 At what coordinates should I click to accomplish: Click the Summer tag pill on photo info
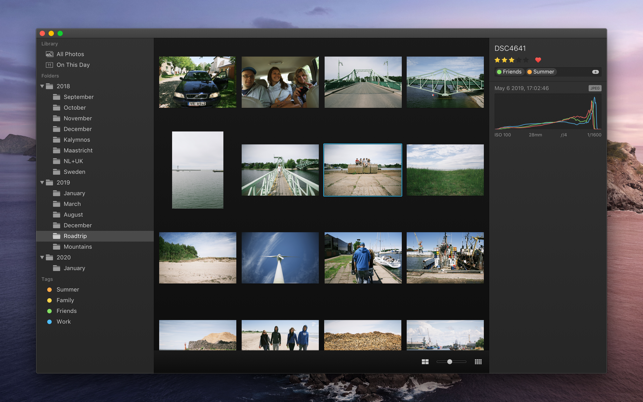pyautogui.click(x=541, y=72)
